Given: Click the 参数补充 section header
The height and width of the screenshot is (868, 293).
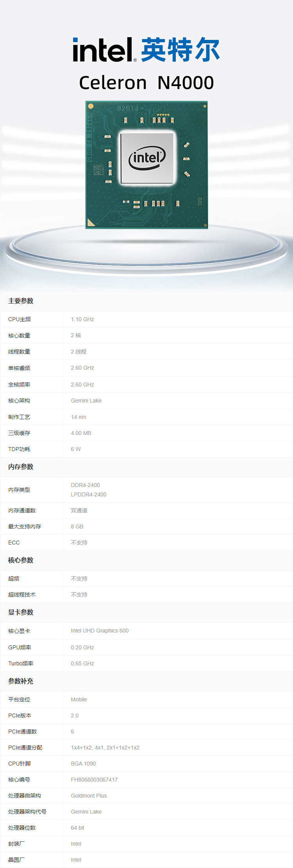Looking at the screenshot, I should pyautogui.click(x=21, y=681).
